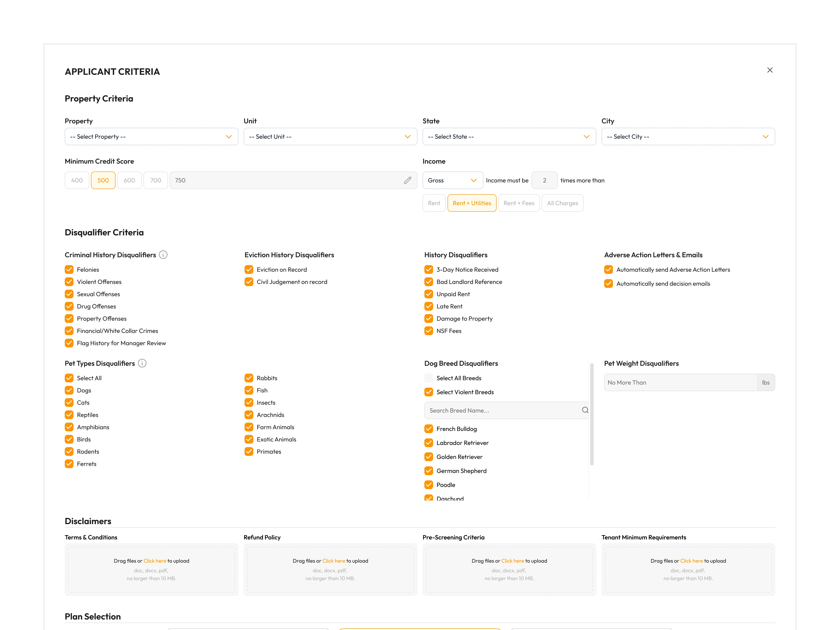Toggle the German Shepherd breed checkbox

coord(429,471)
